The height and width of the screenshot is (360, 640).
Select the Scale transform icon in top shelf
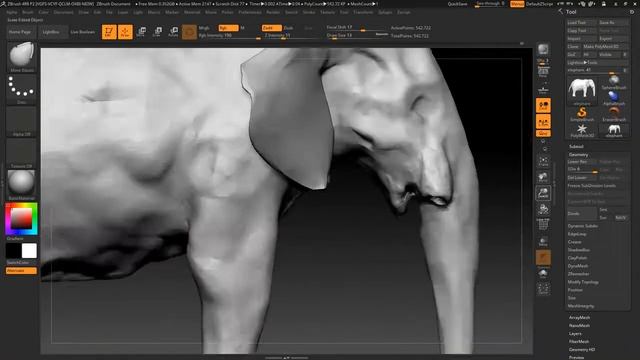click(x=157, y=32)
